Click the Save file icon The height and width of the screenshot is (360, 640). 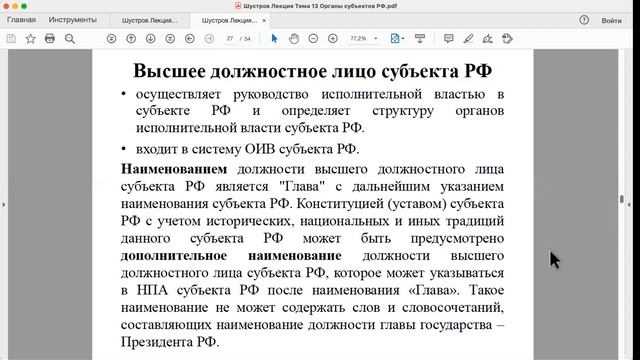pyautogui.click(x=11, y=39)
